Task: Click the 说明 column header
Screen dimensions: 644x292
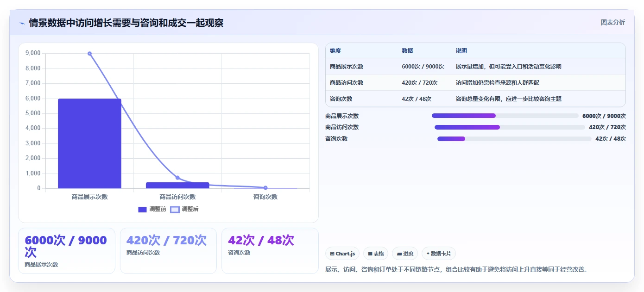Action: (461, 51)
